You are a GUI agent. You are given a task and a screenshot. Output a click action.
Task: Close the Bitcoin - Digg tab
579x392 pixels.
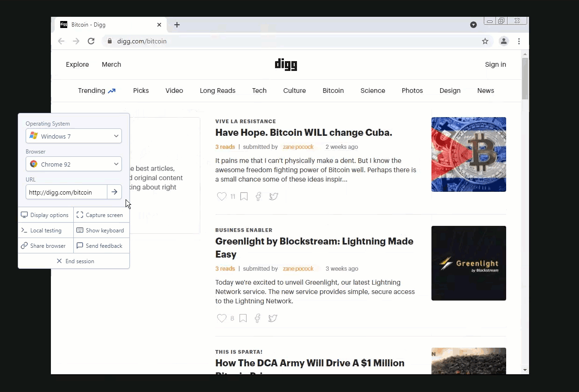pos(159,25)
